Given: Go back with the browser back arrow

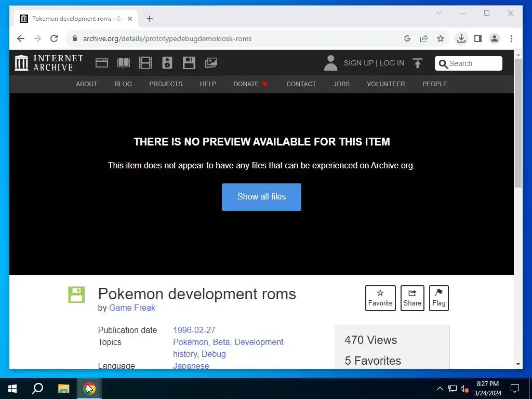Looking at the screenshot, I should click(x=21, y=38).
